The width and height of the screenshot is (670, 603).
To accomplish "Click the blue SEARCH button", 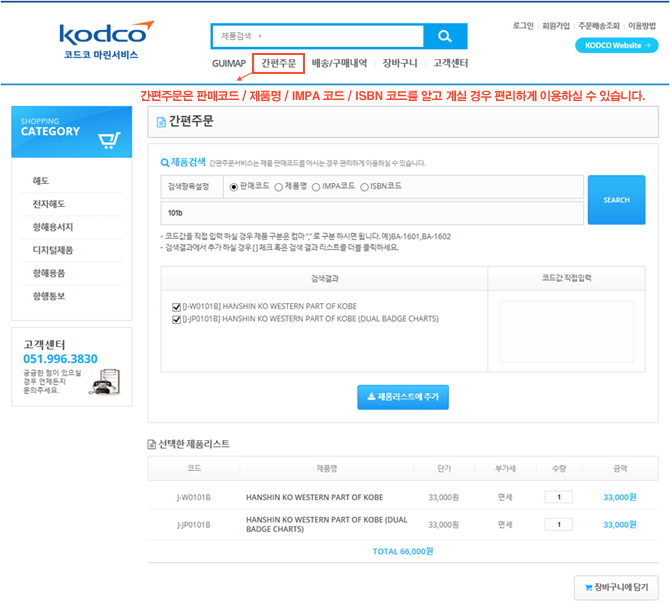I will pos(616,200).
